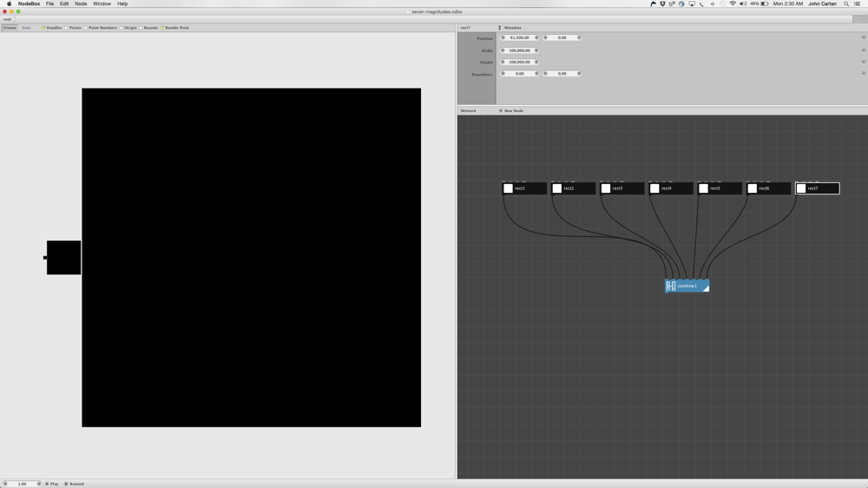Select the rect6 node icon
Screen dimensions: 868x488
pos(752,188)
